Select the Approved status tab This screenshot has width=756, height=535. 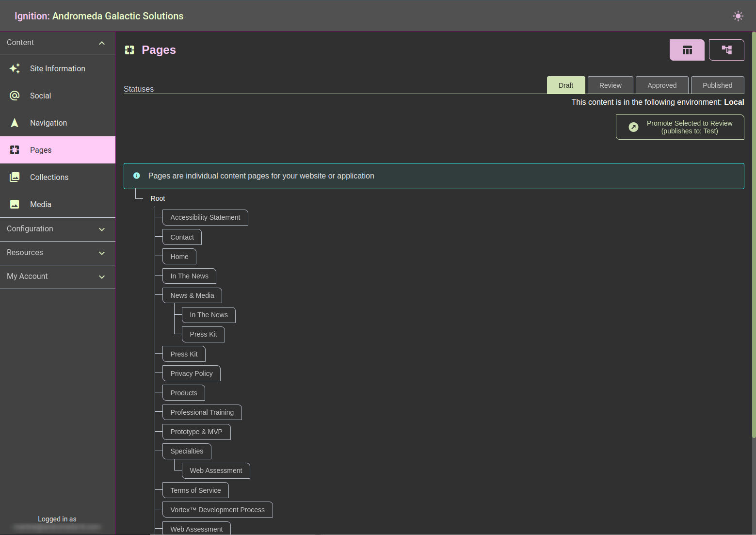pos(662,85)
